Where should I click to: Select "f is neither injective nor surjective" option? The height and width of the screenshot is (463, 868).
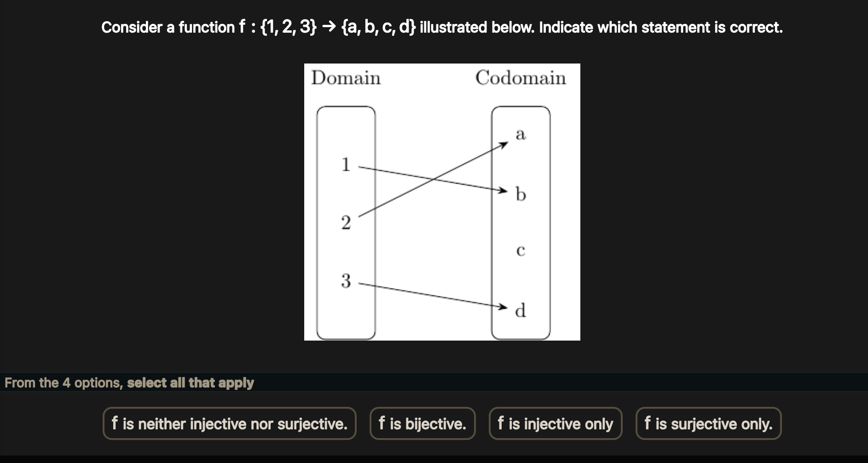click(x=229, y=423)
